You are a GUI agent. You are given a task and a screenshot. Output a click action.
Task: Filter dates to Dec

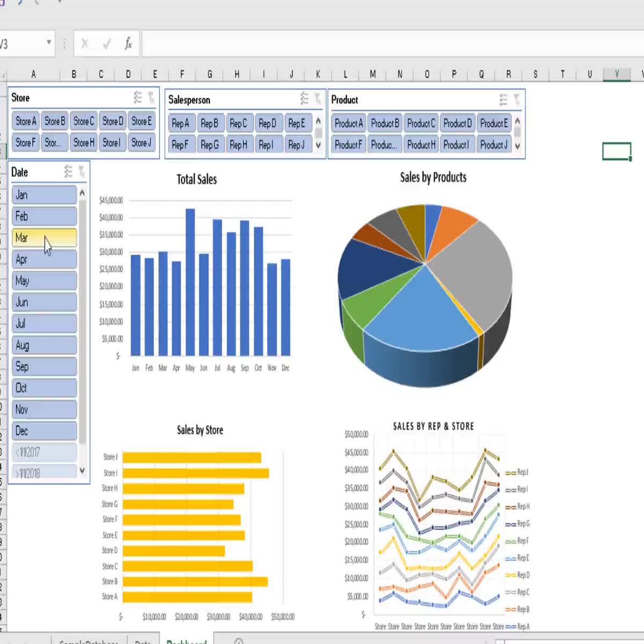point(44,431)
